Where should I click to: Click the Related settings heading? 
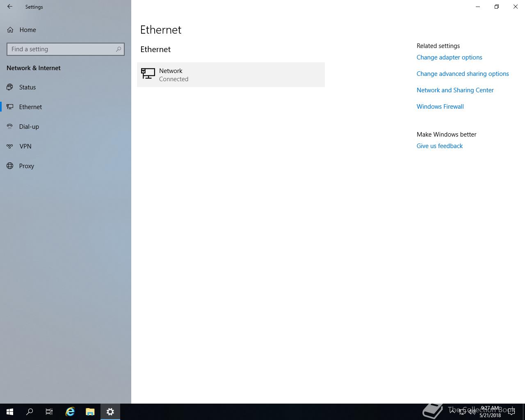[438, 46]
